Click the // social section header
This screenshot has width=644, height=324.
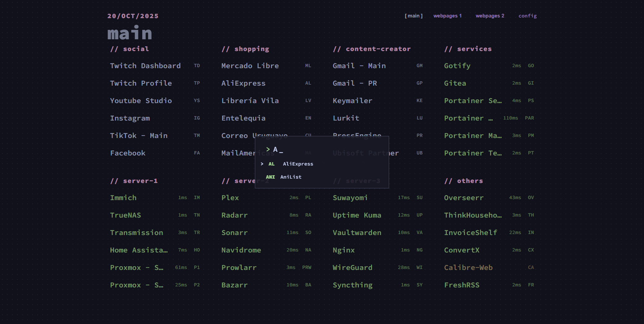coord(129,49)
